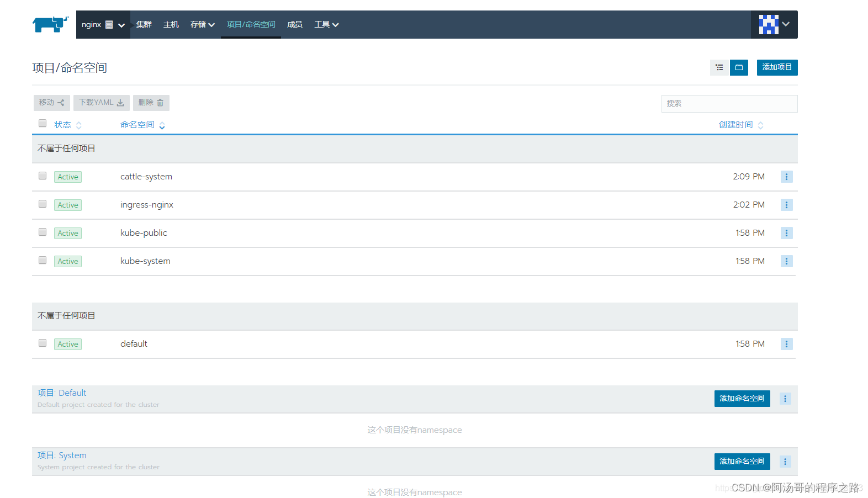
Task: Open the 成员 menu tab
Action: coord(295,24)
